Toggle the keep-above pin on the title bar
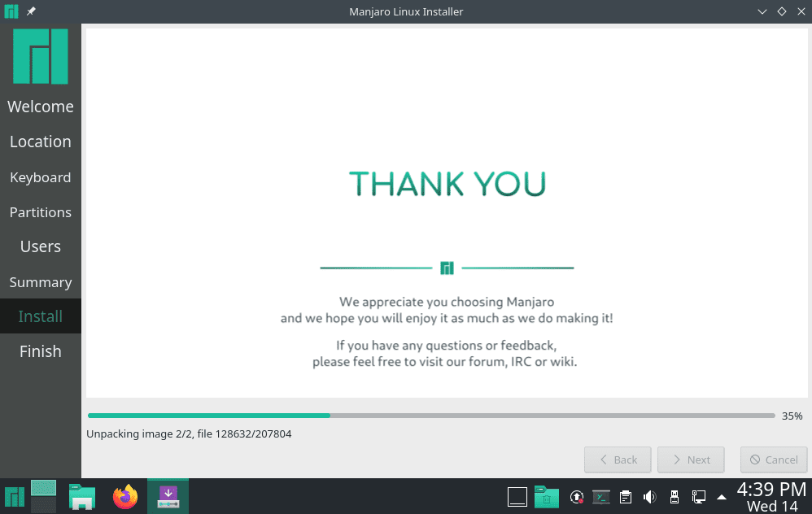 pyautogui.click(x=30, y=11)
